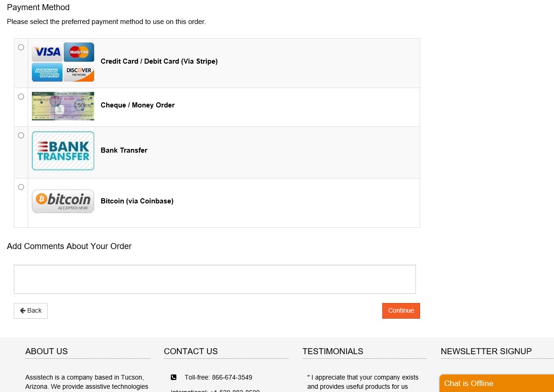The image size is (554, 392).
Task: Click the TESTIMONIALS footer heading
Action: coord(333,351)
